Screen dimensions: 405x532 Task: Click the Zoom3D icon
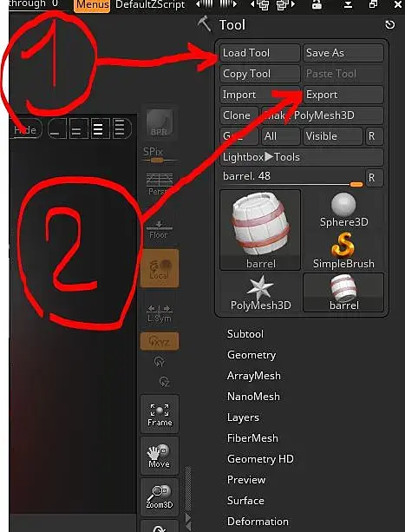[x=160, y=496]
